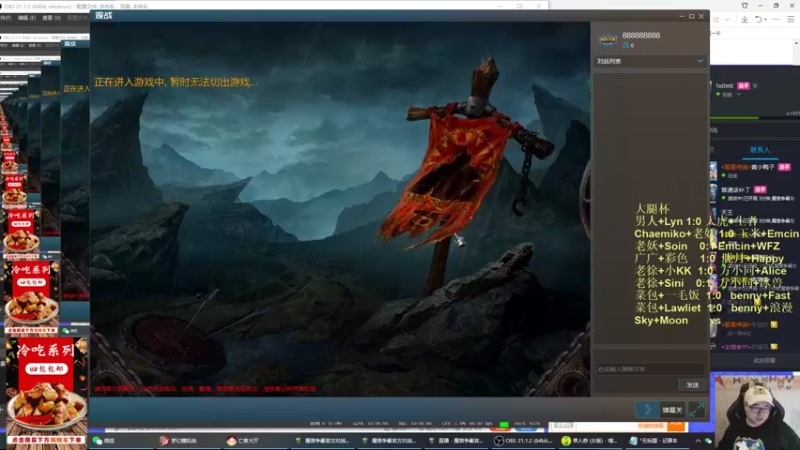Click the download icon in the browser toolbar
This screenshot has height=450, width=800.
point(744,19)
